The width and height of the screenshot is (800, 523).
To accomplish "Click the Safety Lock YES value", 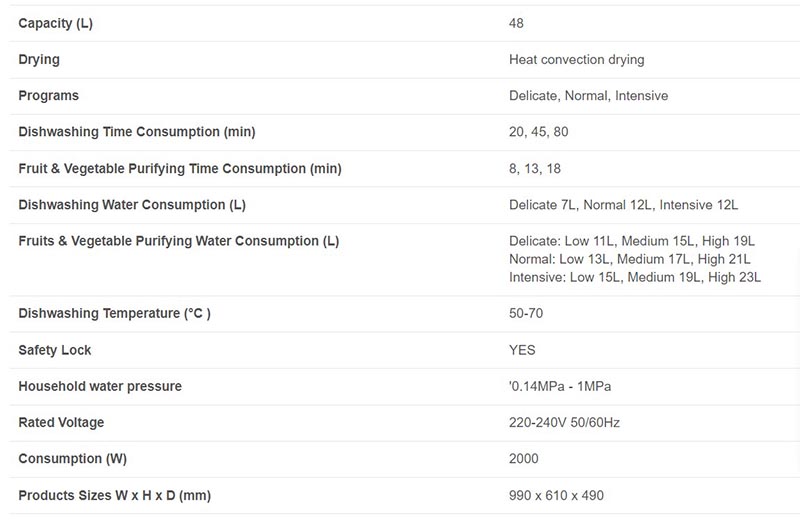I will (x=522, y=350).
